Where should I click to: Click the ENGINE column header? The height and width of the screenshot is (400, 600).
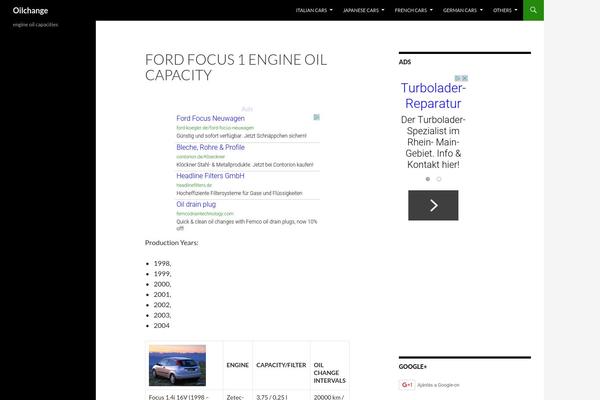(238, 365)
